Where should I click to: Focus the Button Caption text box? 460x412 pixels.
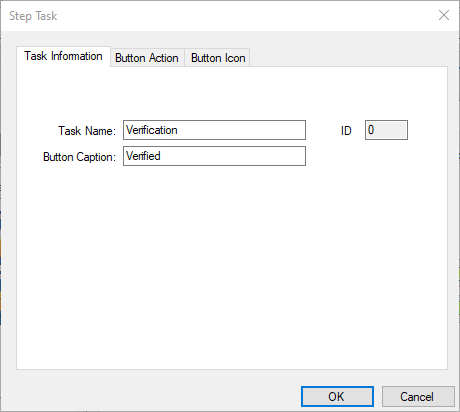[x=214, y=156]
